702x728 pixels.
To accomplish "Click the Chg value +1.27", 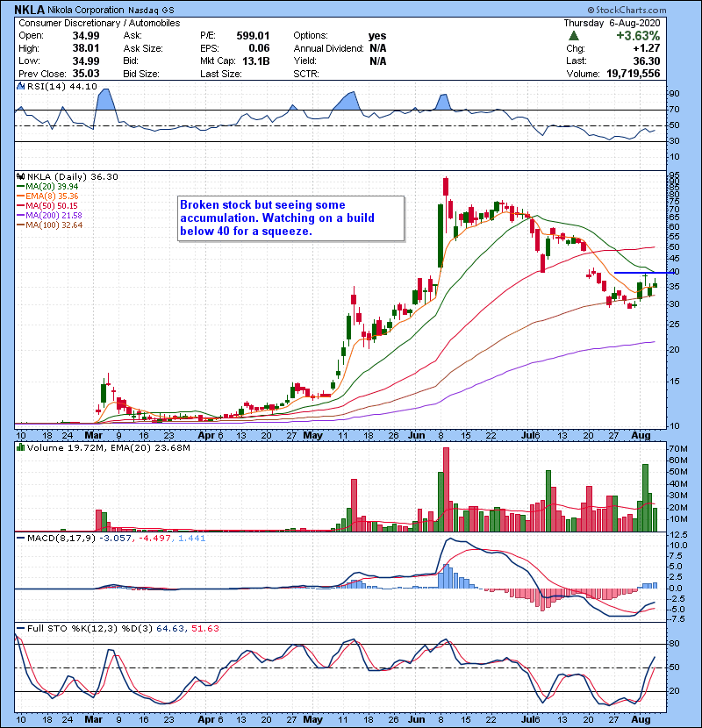I will pos(646,48).
